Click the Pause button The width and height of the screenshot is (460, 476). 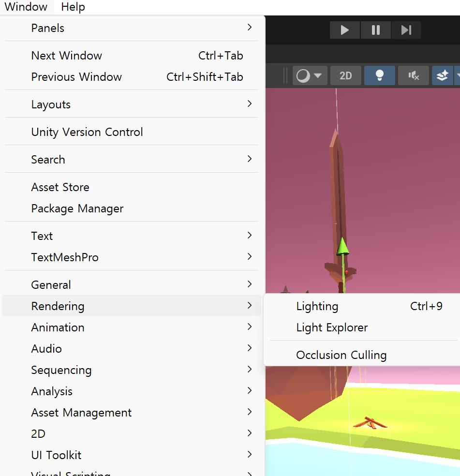[375, 30]
